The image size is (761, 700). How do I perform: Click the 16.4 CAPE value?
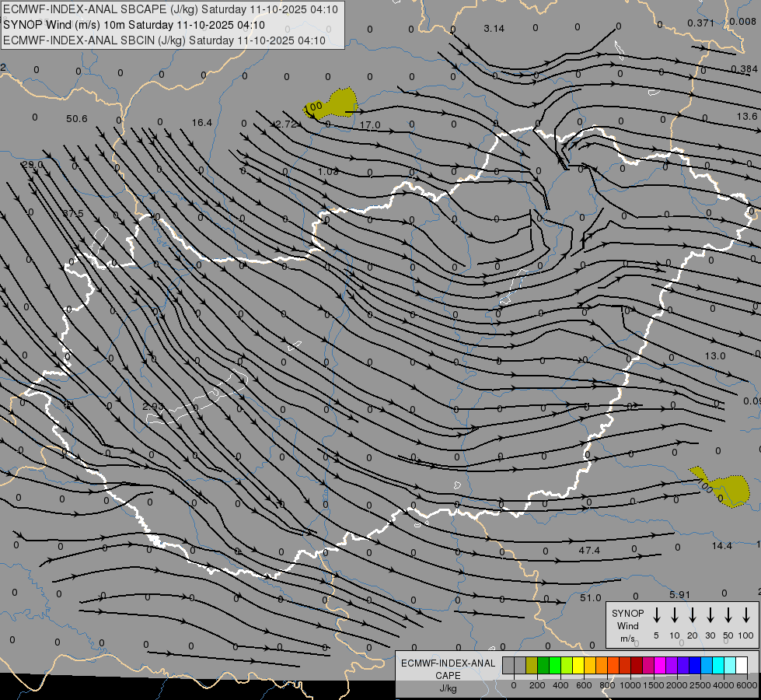tap(202, 122)
